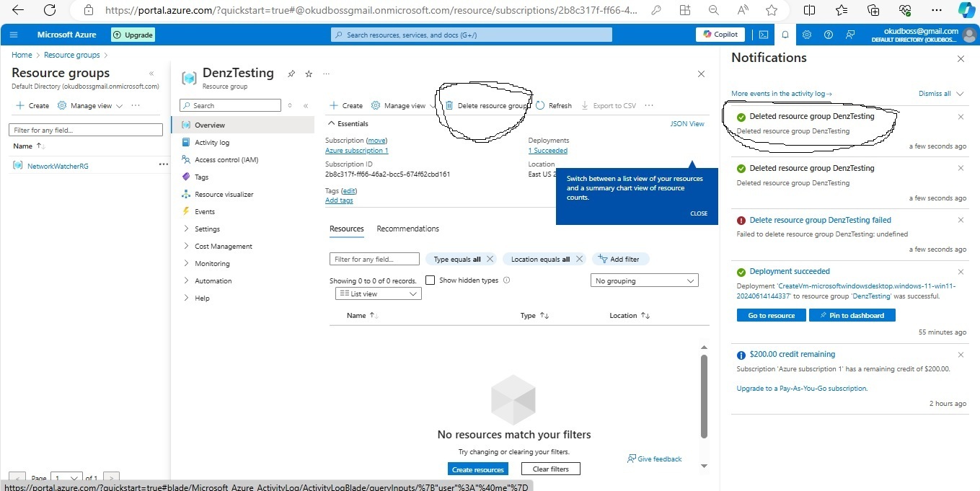Remove the Type equals all filter
Viewport: 980px width, 491px height.
pyautogui.click(x=490, y=259)
